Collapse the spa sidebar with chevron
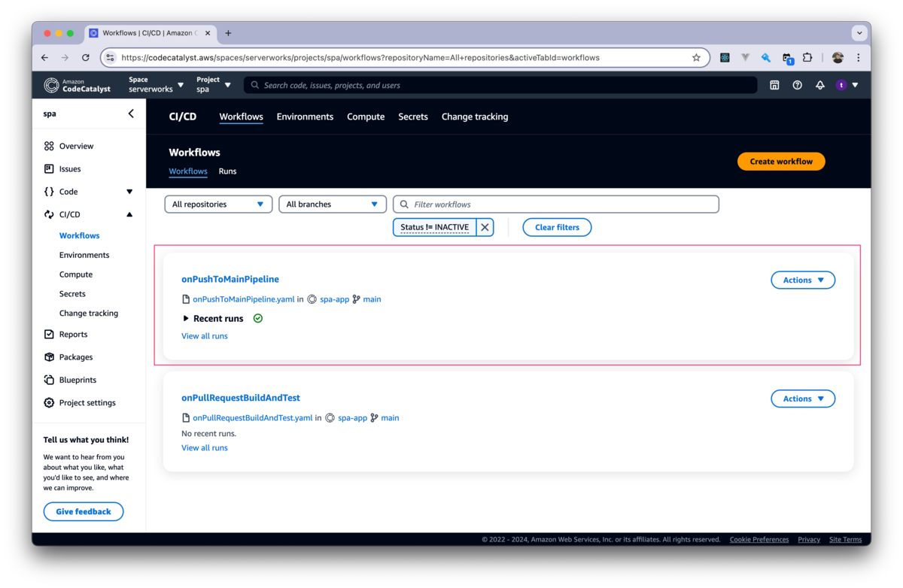 tap(131, 114)
